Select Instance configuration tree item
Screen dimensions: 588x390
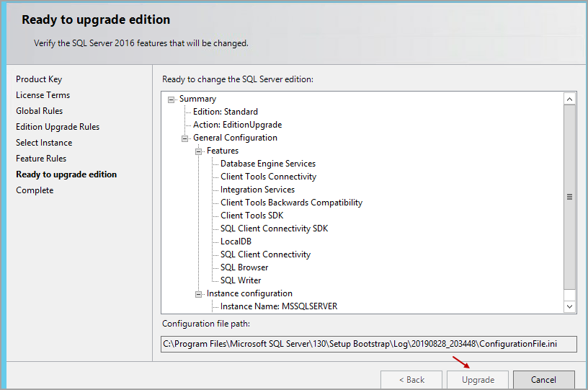(x=249, y=293)
